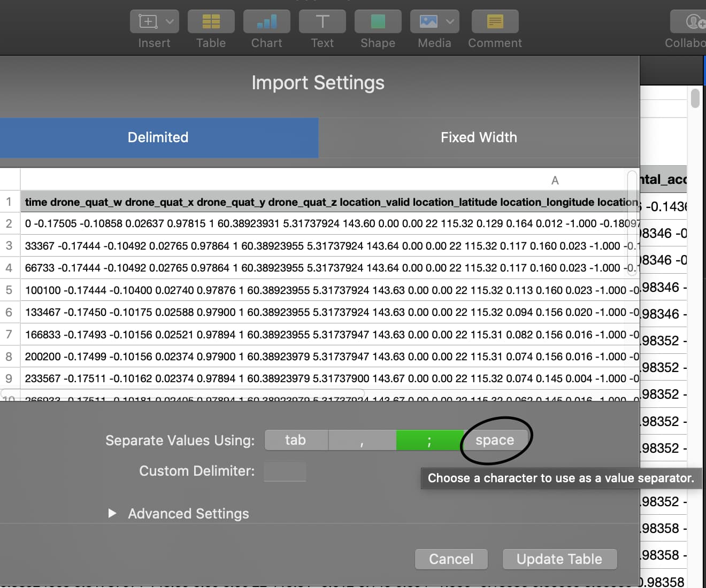Toggle the semicolon separator option
This screenshot has width=706, height=588.
(x=429, y=440)
